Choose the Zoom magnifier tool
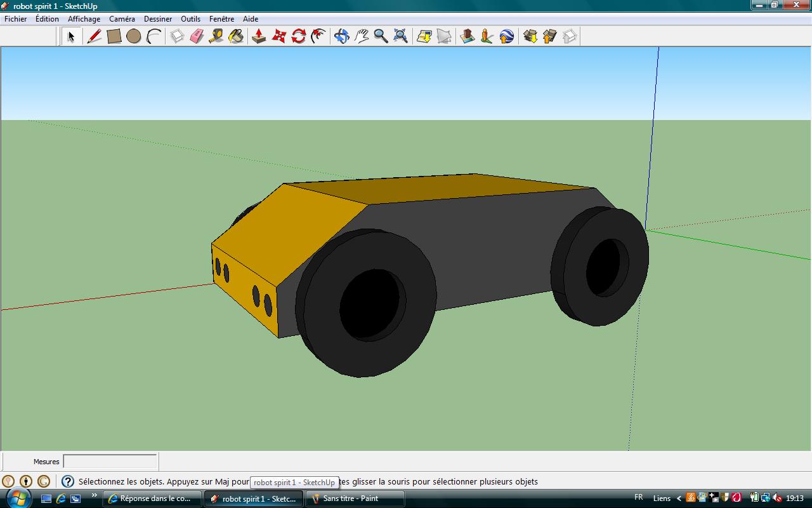 [381, 36]
